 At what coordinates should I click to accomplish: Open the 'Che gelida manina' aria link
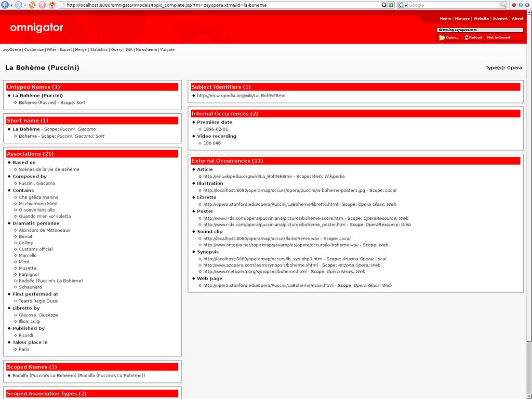coord(38,197)
